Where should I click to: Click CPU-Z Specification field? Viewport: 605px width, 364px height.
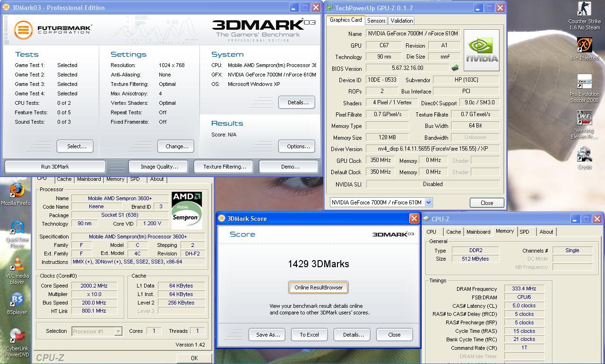click(x=138, y=237)
